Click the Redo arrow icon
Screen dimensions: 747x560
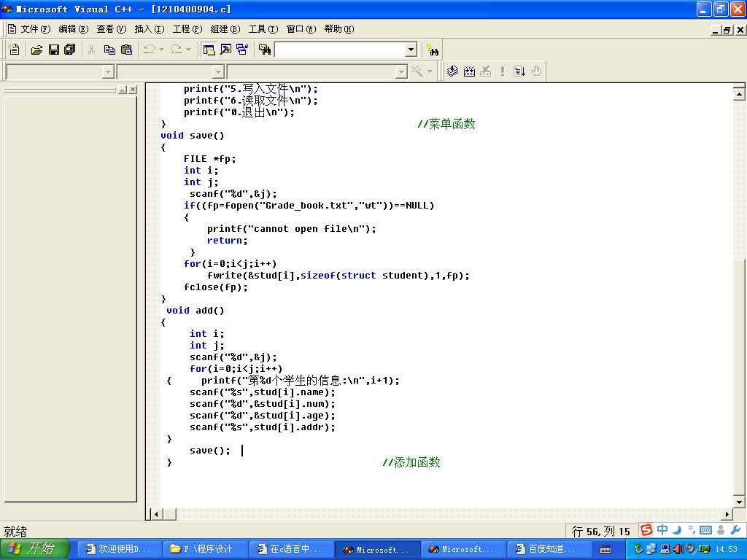(x=176, y=50)
